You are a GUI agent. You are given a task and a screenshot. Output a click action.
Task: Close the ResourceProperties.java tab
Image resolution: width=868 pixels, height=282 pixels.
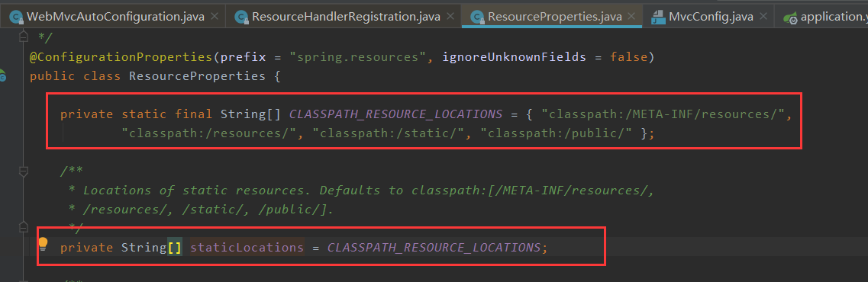click(631, 17)
